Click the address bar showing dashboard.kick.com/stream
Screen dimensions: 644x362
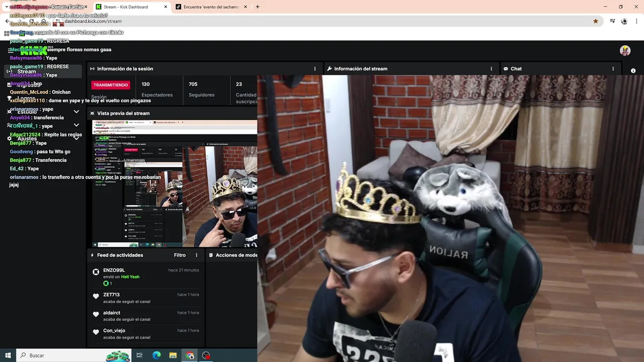click(x=322, y=21)
